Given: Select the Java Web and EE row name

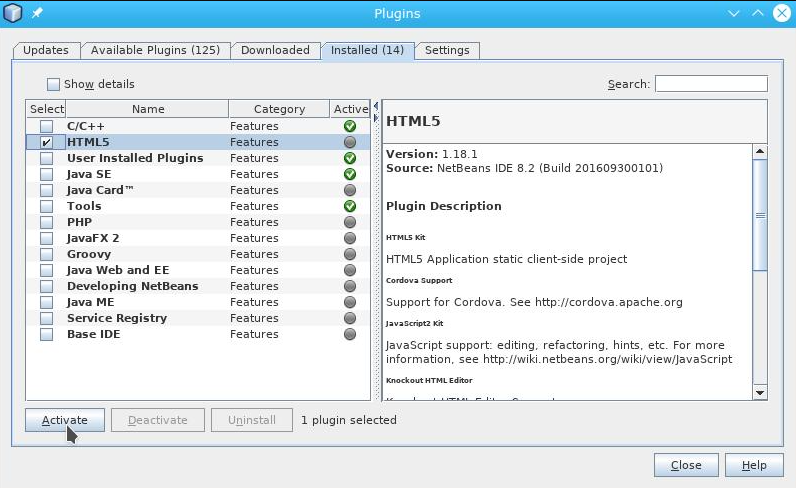Looking at the screenshot, I should point(118,270).
